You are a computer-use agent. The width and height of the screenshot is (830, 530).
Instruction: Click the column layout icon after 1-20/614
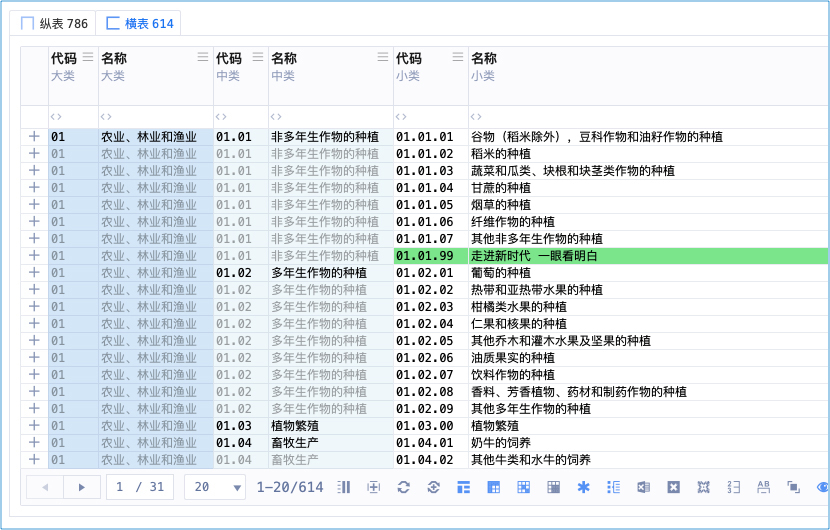tap(344, 487)
